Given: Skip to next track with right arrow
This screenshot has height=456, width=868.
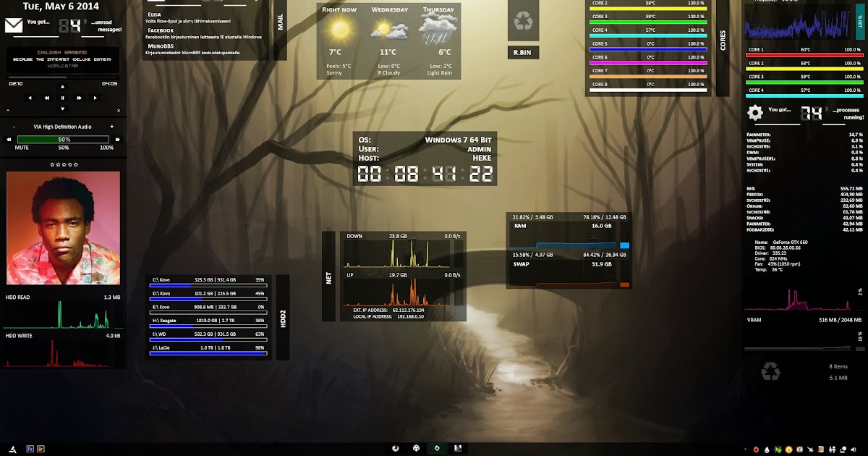Looking at the screenshot, I should 95,98.
